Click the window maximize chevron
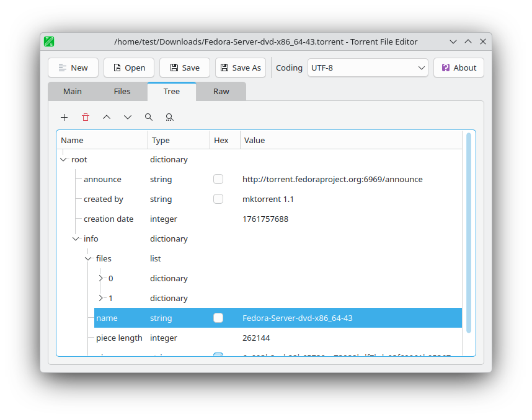Screen dimensions: 532x420 [468, 42]
